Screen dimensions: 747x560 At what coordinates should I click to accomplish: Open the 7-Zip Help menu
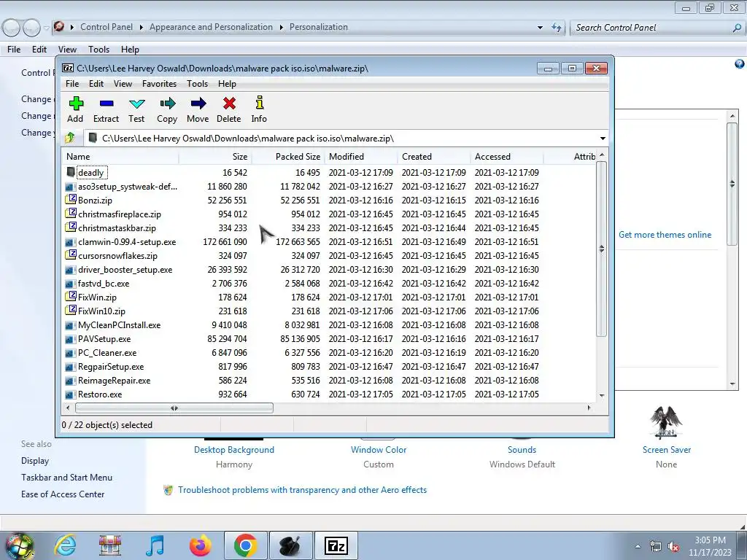tap(228, 84)
